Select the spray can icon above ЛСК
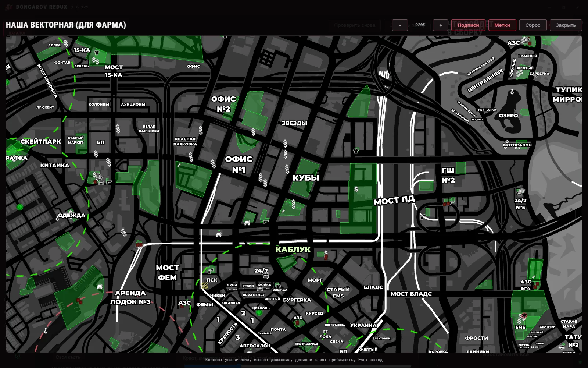This screenshot has height=368, width=588. pyautogui.click(x=211, y=271)
